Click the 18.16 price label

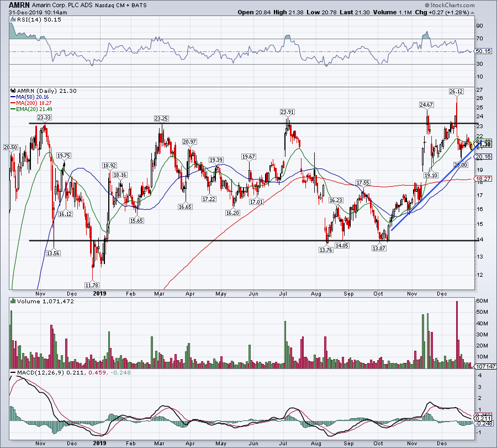pos(120,175)
